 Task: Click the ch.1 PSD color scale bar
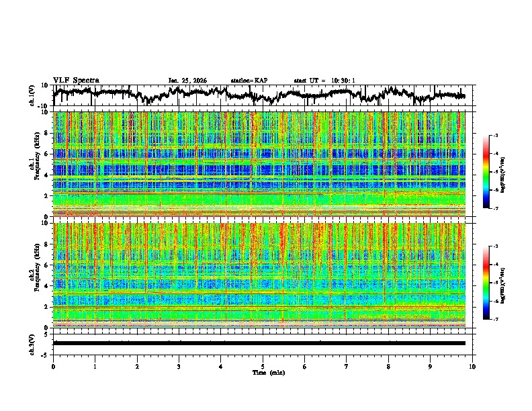486,172
